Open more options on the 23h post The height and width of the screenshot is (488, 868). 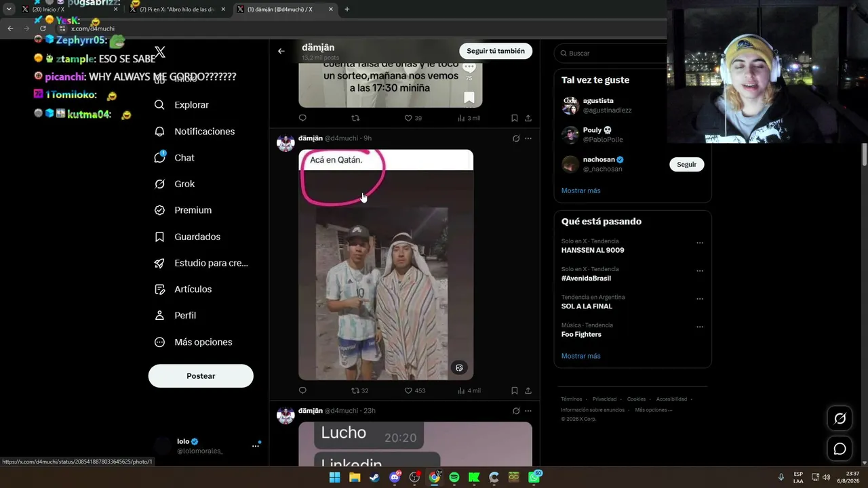[528, 411]
